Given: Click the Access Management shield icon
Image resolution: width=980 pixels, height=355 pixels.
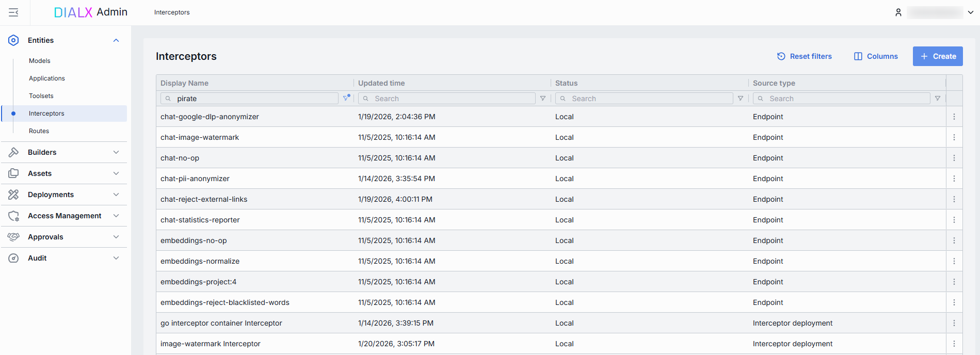Looking at the screenshot, I should pos(13,216).
